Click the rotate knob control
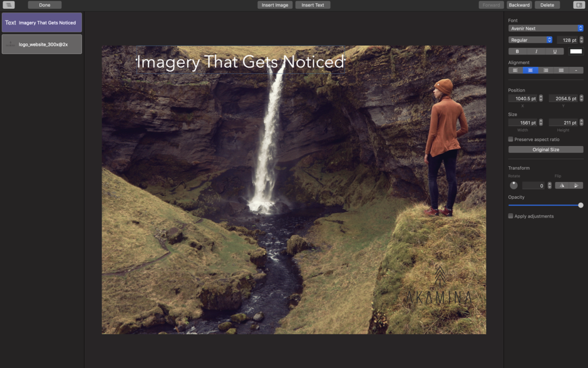The width and height of the screenshot is (588, 368). (x=513, y=185)
